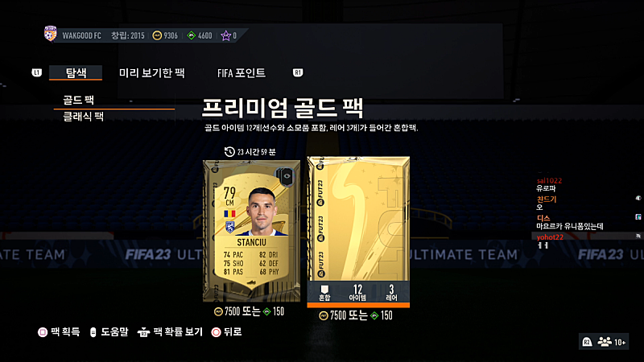Select the 탐색 tab
The width and height of the screenshot is (644, 362).
click(x=76, y=72)
